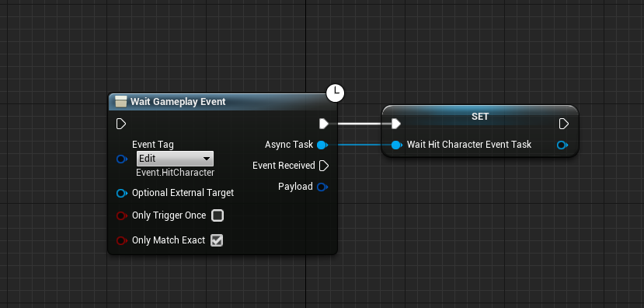Screen dimensions: 644x308
Task: Click the Wait Hit Character Event Task input pin
Action: (x=396, y=145)
